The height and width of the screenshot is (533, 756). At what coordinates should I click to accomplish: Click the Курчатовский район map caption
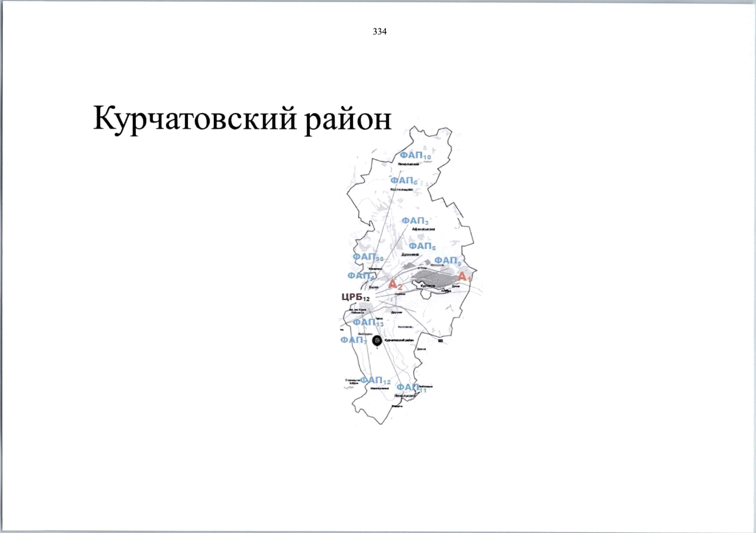(400, 339)
